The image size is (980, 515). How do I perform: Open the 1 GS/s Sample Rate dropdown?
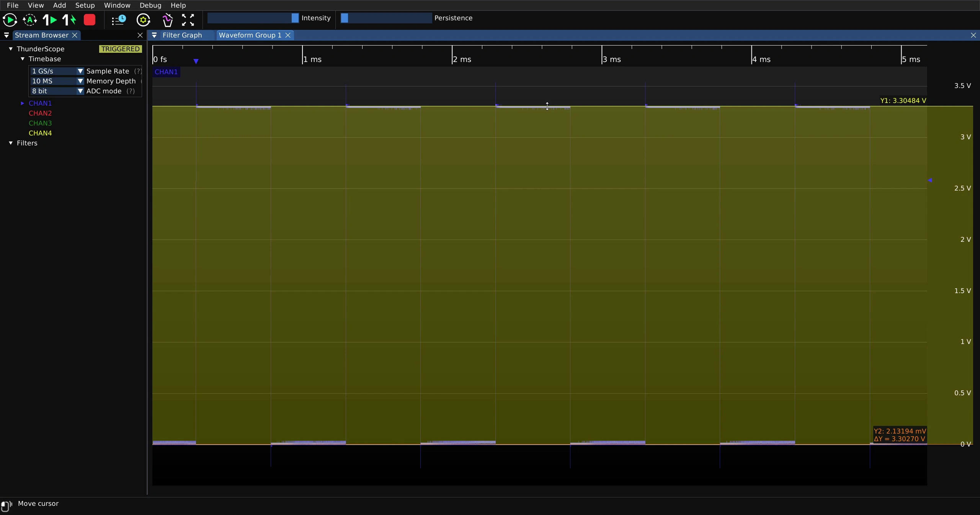pos(57,71)
